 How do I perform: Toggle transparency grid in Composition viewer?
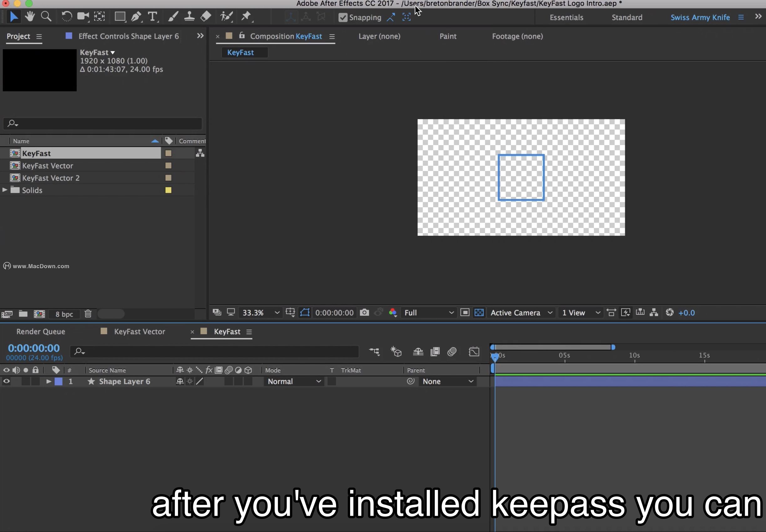479,313
